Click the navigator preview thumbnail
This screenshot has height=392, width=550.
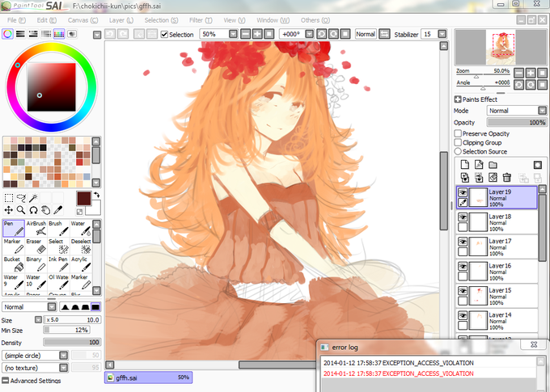(x=501, y=48)
